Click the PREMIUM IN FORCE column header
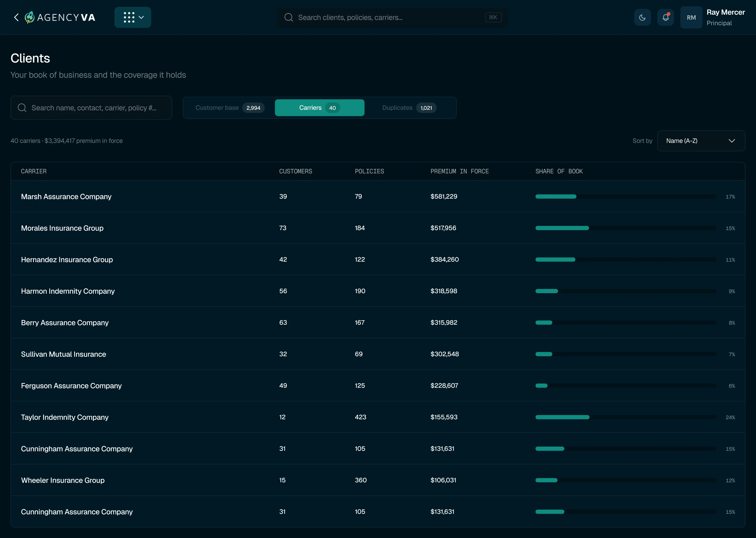This screenshot has width=756, height=538. coord(459,171)
